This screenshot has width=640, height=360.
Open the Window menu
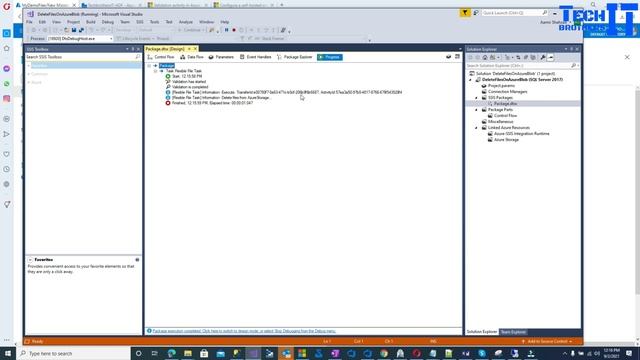click(x=206, y=22)
